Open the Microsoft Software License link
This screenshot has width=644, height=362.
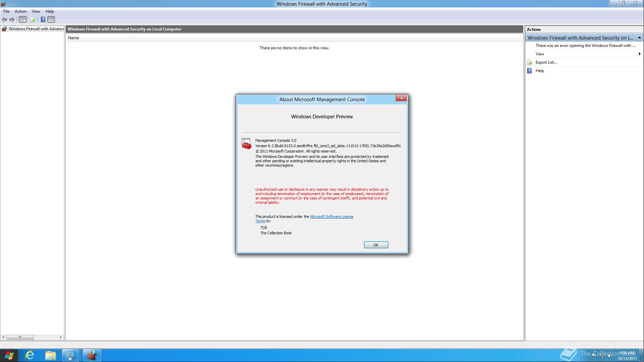331,217
